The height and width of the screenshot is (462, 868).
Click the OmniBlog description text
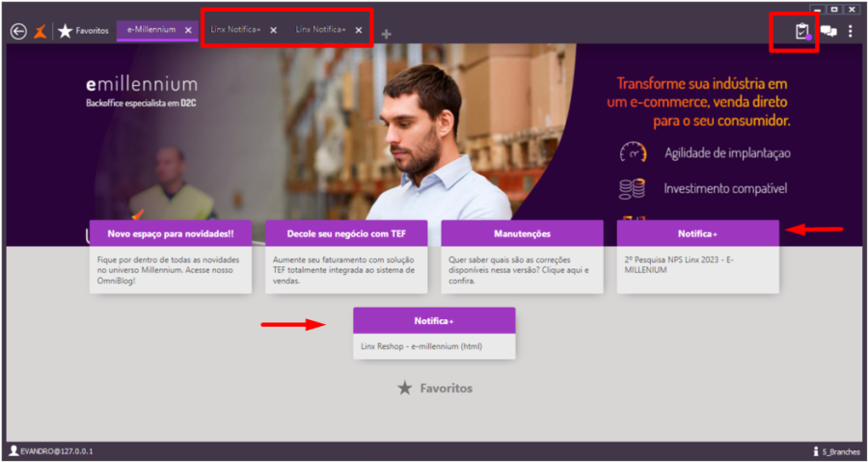168,270
